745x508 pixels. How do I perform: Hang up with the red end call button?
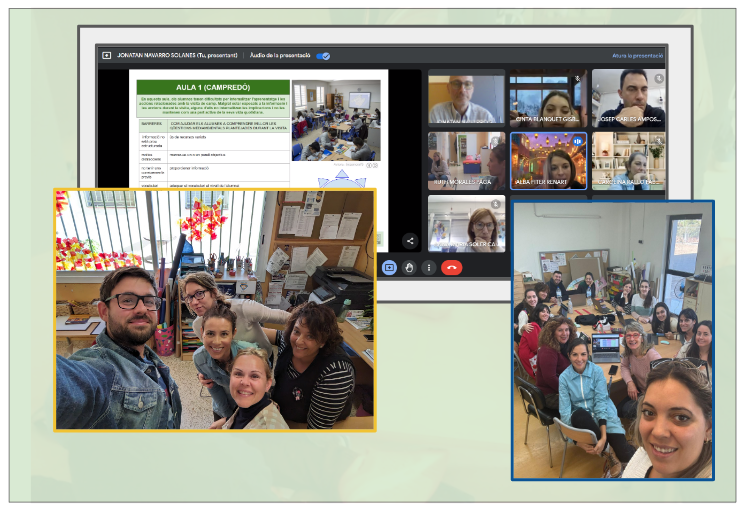coord(451,267)
